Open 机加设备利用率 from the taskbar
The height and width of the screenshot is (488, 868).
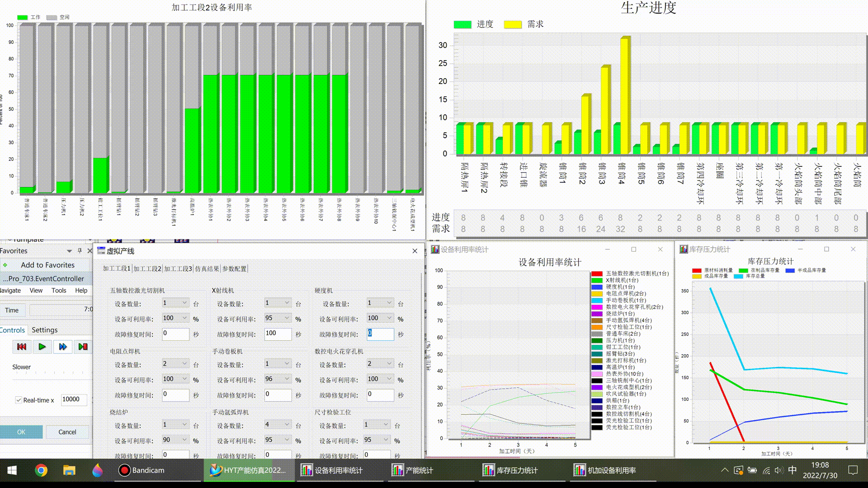click(612, 470)
